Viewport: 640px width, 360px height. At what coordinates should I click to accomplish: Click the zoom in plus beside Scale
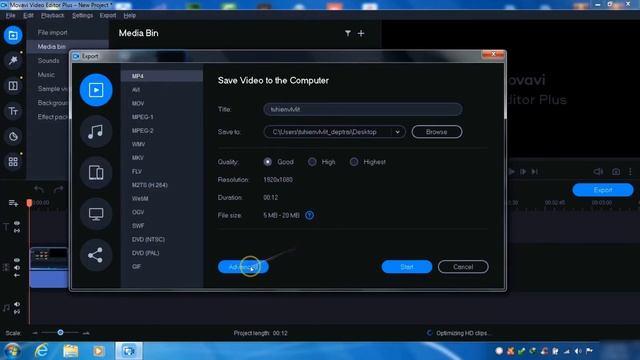[x=86, y=333]
